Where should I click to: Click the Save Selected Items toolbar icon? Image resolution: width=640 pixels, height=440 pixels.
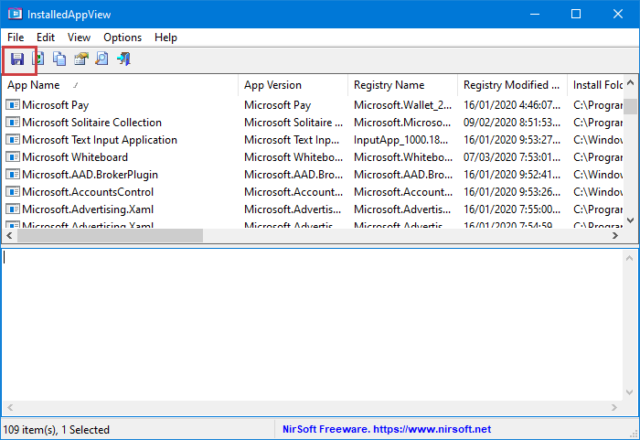click(17, 60)
